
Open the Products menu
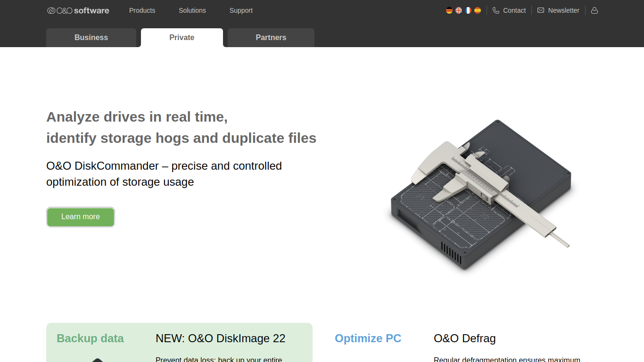[x=142, y=10]
